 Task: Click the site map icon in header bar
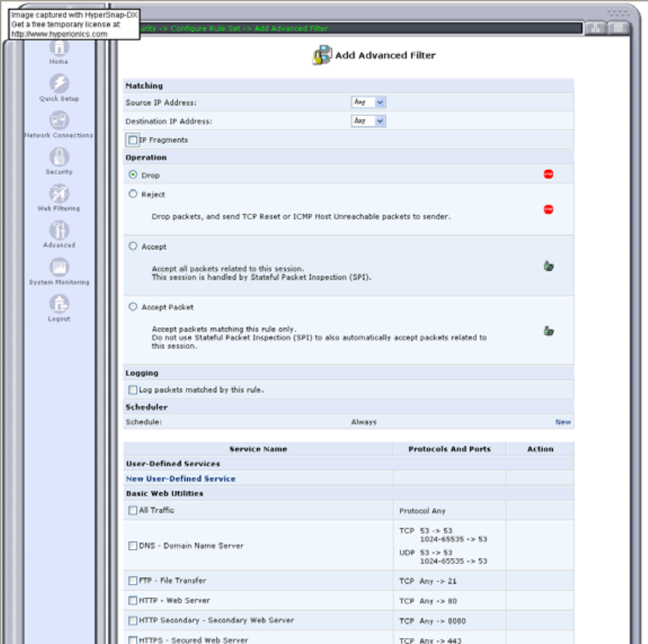pyautogui.click(x=596, y=28)
